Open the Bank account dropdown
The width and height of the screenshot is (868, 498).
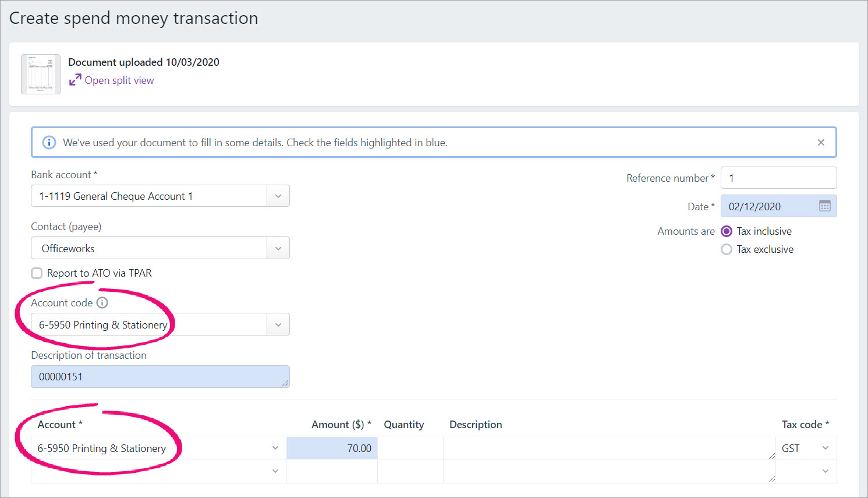coord(278,196)
